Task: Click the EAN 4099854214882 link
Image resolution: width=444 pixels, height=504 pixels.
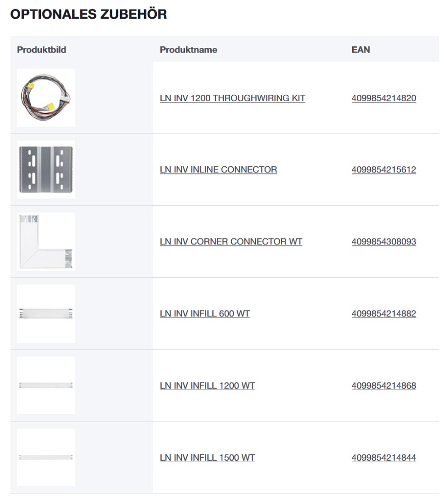Action: tap(384, 313)
